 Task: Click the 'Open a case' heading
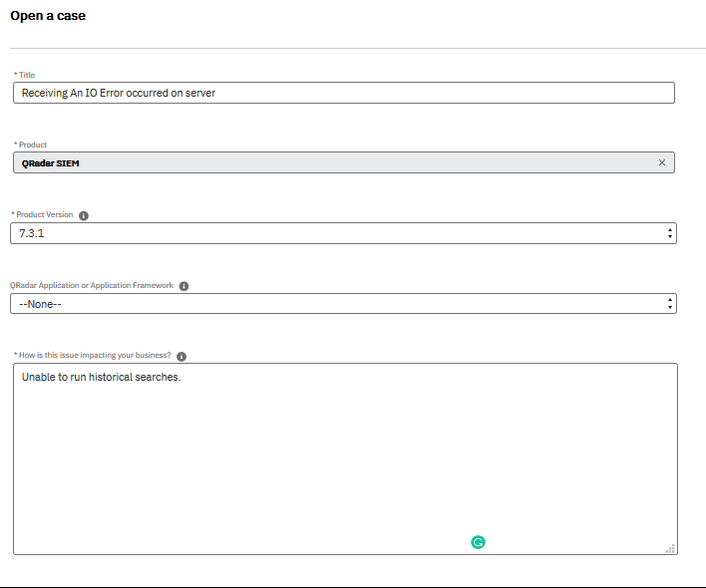48,16
